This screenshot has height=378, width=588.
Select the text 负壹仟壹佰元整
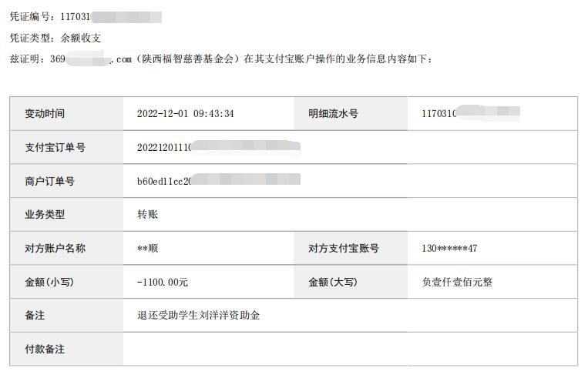pyautogui.click(x=457, y=282)
